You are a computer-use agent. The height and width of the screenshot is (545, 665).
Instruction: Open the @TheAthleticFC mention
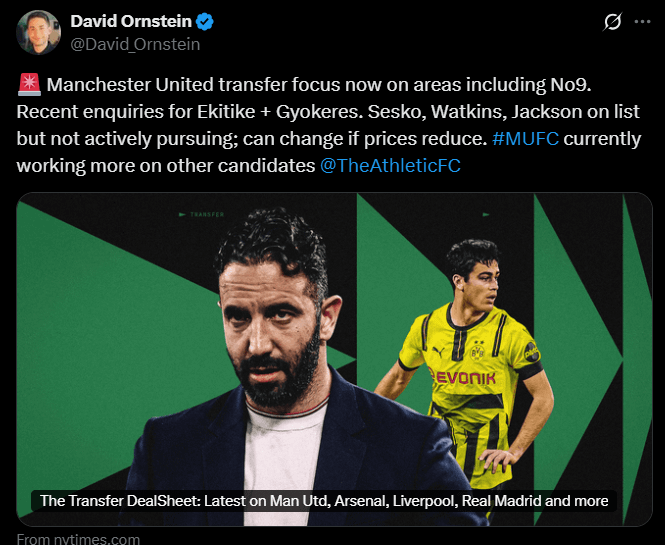click(x=390, y=166)
